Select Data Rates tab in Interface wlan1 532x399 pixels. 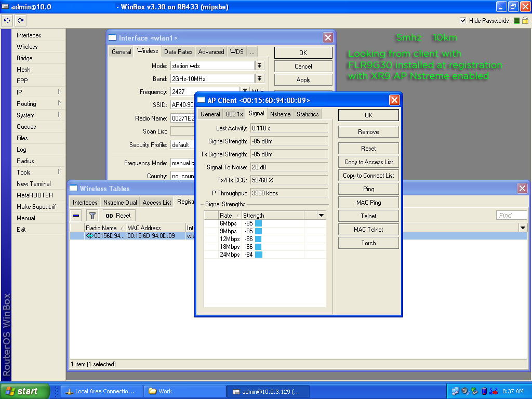pyautogui.click(x=178, y=52)
